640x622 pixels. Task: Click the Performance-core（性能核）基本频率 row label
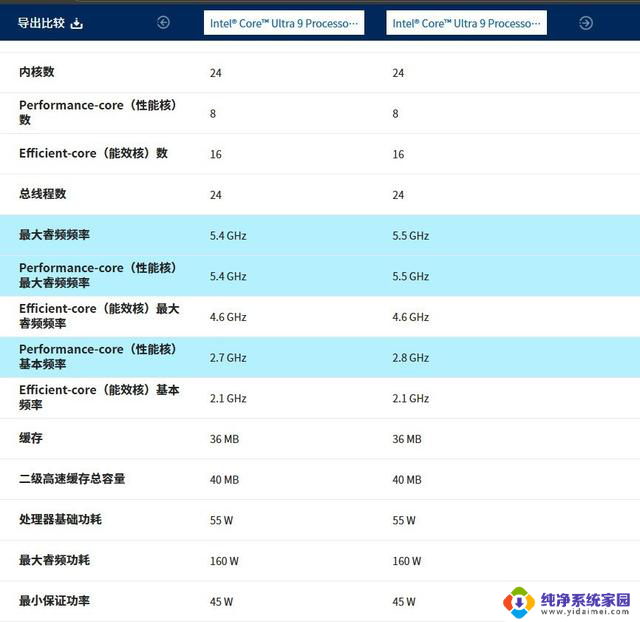pos(98,357)
